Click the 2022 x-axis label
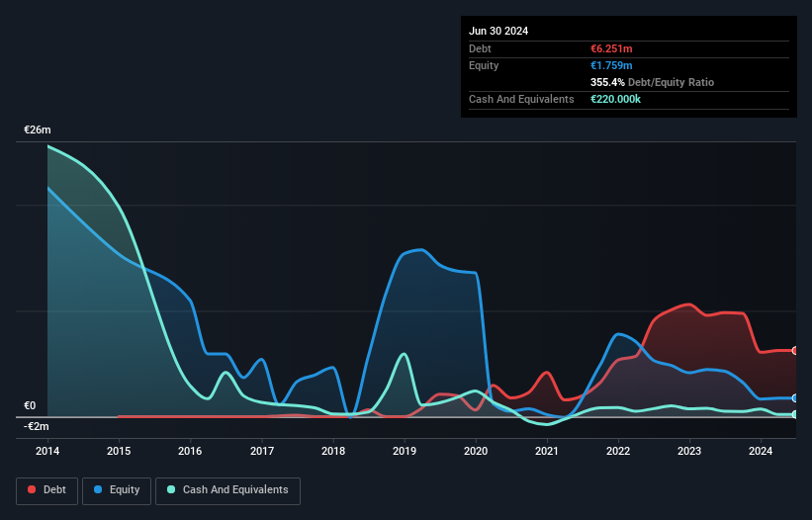 [x=618, y=451]
